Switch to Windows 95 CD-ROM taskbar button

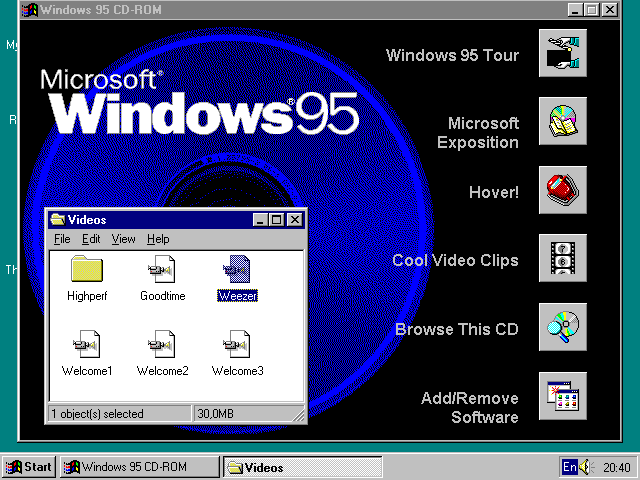click(139, 467)
